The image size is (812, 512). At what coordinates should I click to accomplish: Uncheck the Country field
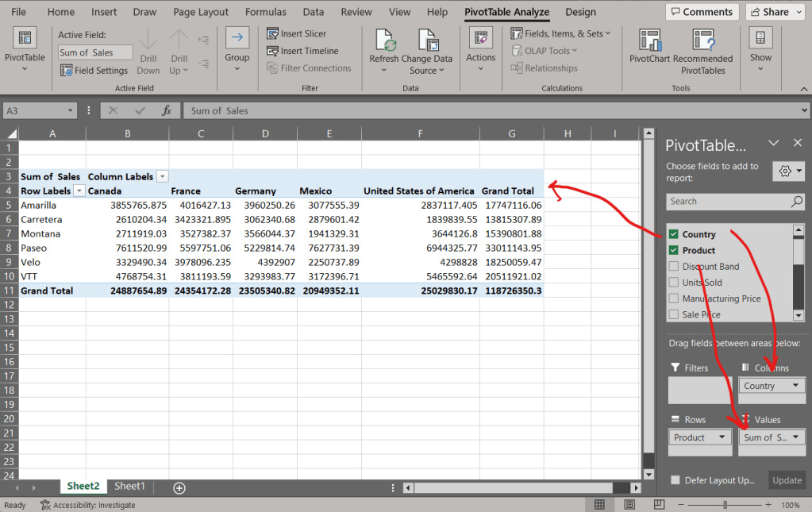[x=673, y=233]
